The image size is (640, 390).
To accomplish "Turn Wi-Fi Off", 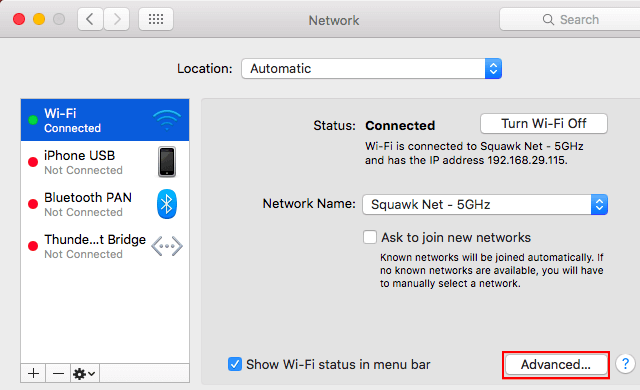I will point(544,124).
